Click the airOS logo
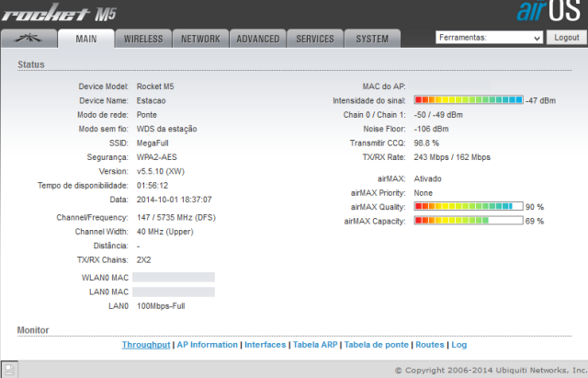Screen dimensions: 588x378 point(548,10)
